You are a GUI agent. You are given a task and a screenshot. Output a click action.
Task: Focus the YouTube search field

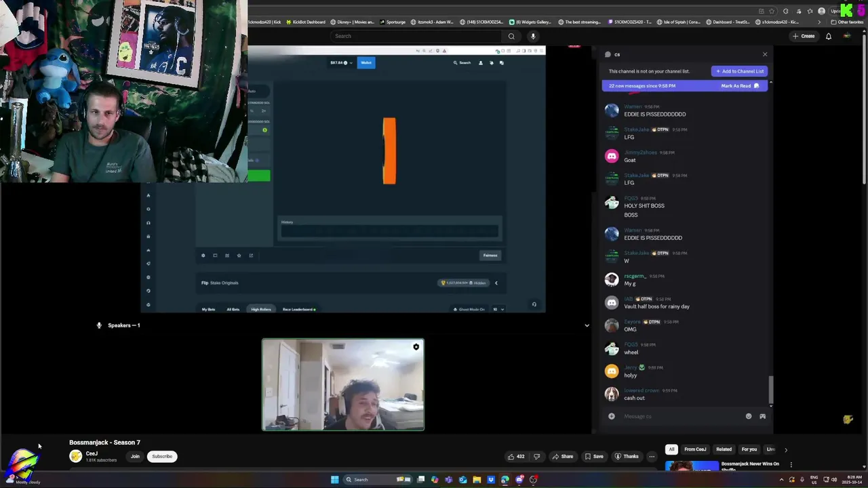pos(416,36)
